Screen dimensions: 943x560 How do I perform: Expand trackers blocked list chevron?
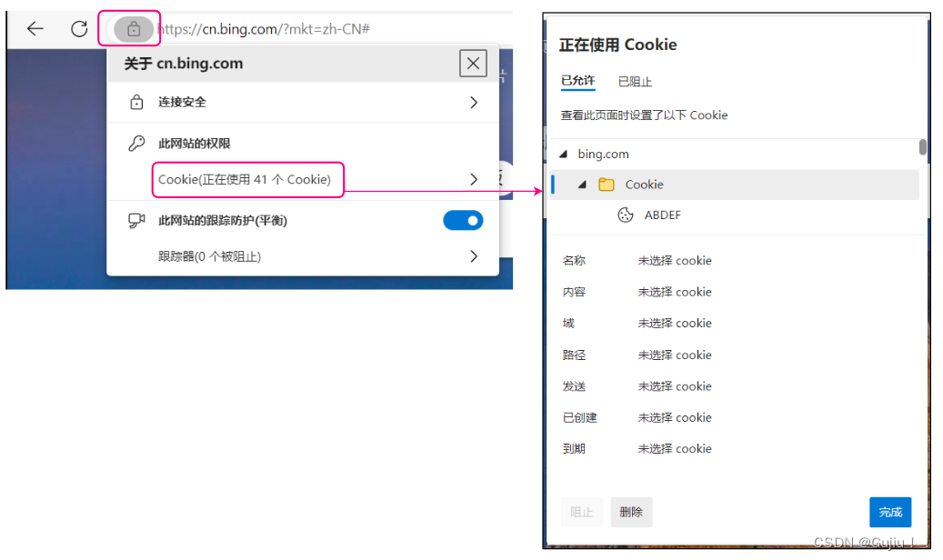point(474,256)
